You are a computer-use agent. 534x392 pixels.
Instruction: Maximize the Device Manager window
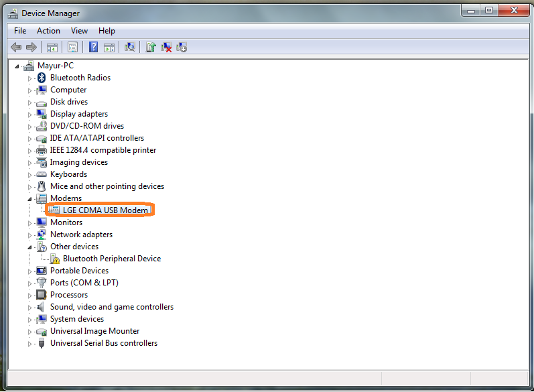coord(489,11)
